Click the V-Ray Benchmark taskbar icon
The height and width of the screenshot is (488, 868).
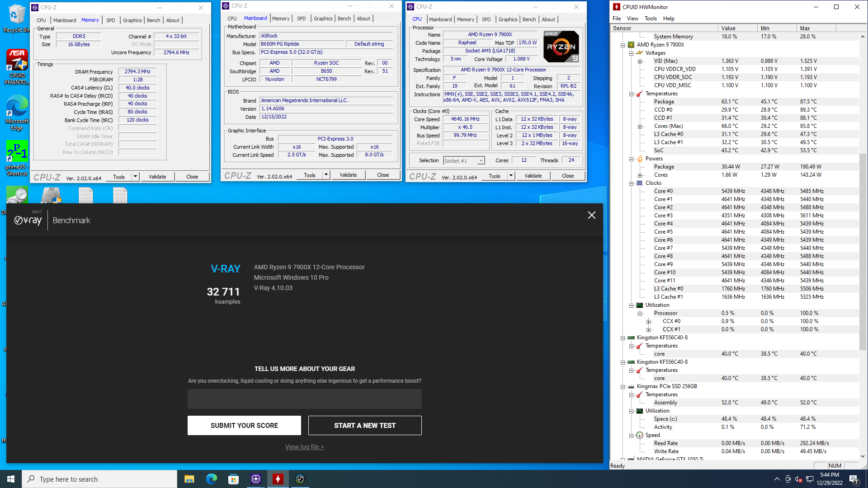pos(300,479)
